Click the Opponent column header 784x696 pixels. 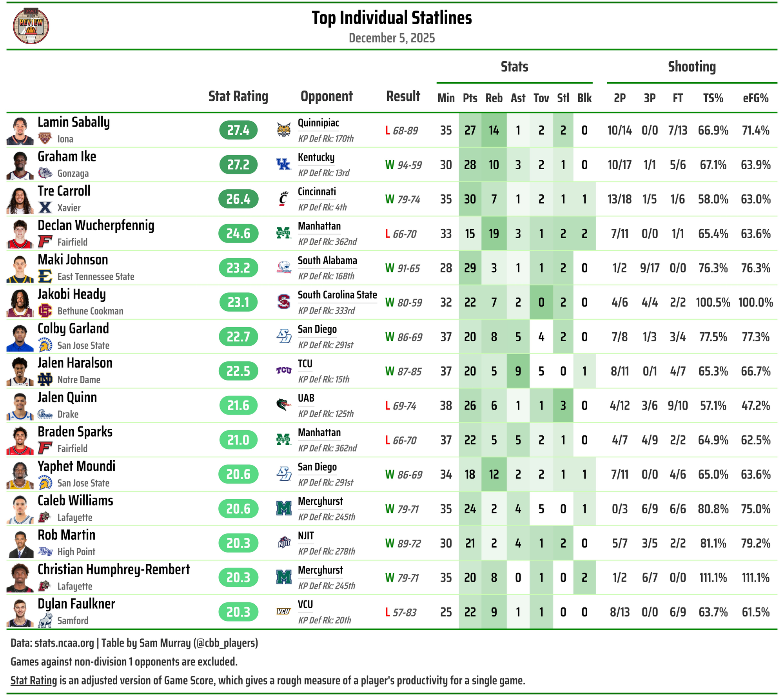tap(326, 96)
